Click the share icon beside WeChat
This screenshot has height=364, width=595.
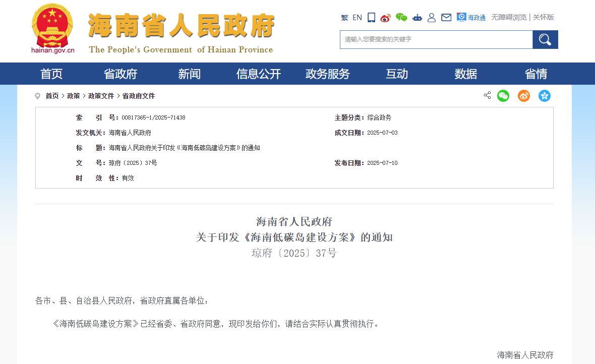487,95
